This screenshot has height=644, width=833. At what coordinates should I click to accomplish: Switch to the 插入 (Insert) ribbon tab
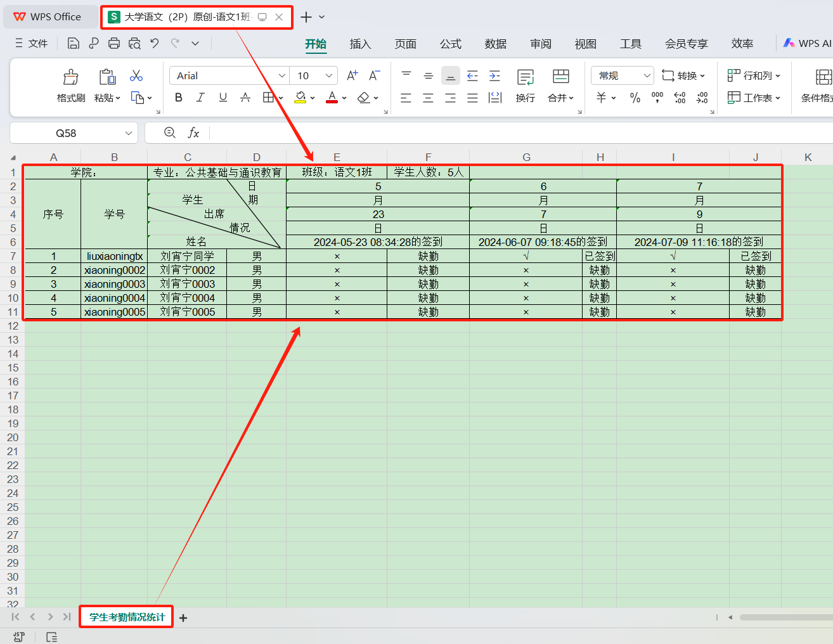tap(360, 44)
